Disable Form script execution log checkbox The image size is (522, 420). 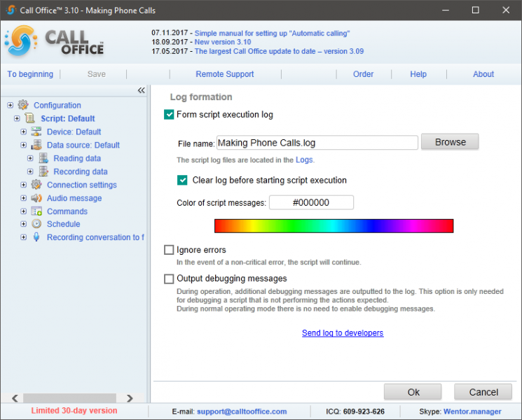[169, 115]
